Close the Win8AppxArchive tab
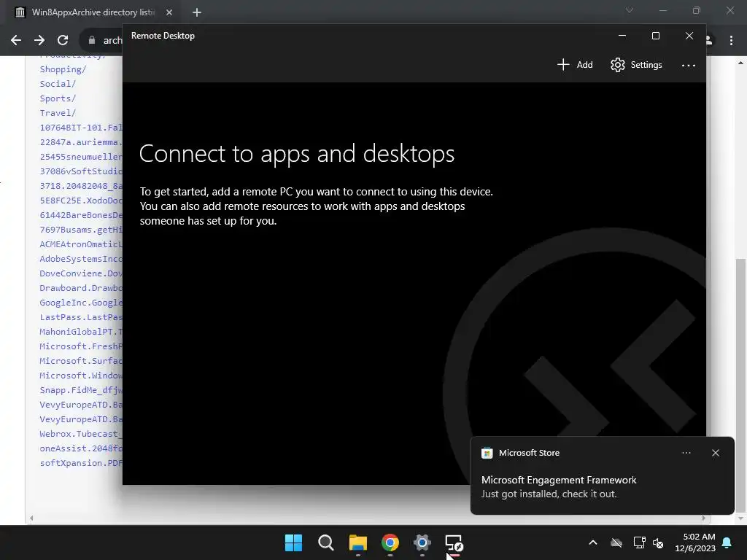The image size is (747, 560). tap(169, 12)
